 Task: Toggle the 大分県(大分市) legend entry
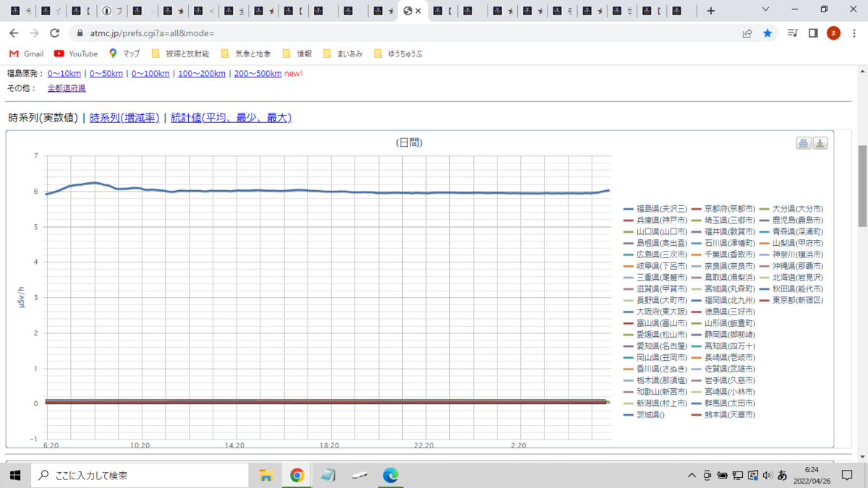click(791, 208)
